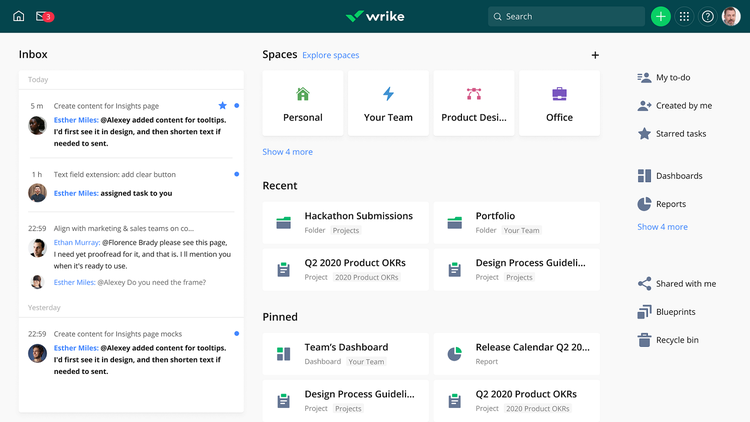
Task: Open pinned Design Process Guidelines project
Action: pyautogui.click(x=345, y=400)
